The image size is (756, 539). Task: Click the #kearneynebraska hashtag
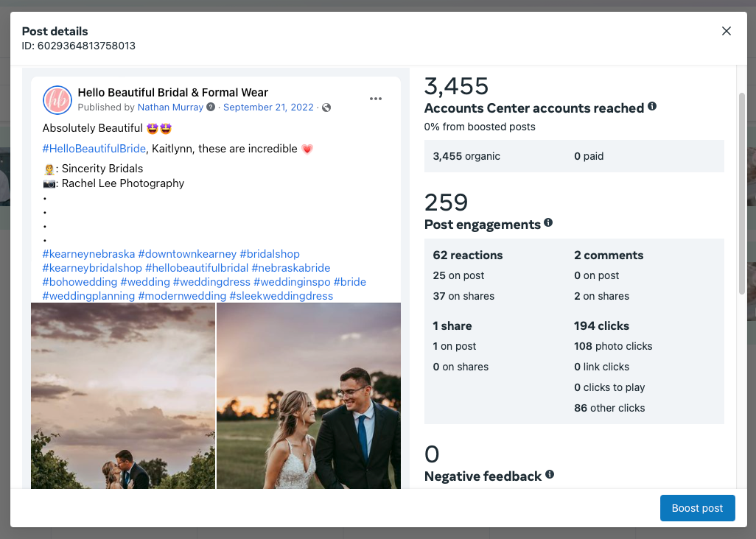88,254
